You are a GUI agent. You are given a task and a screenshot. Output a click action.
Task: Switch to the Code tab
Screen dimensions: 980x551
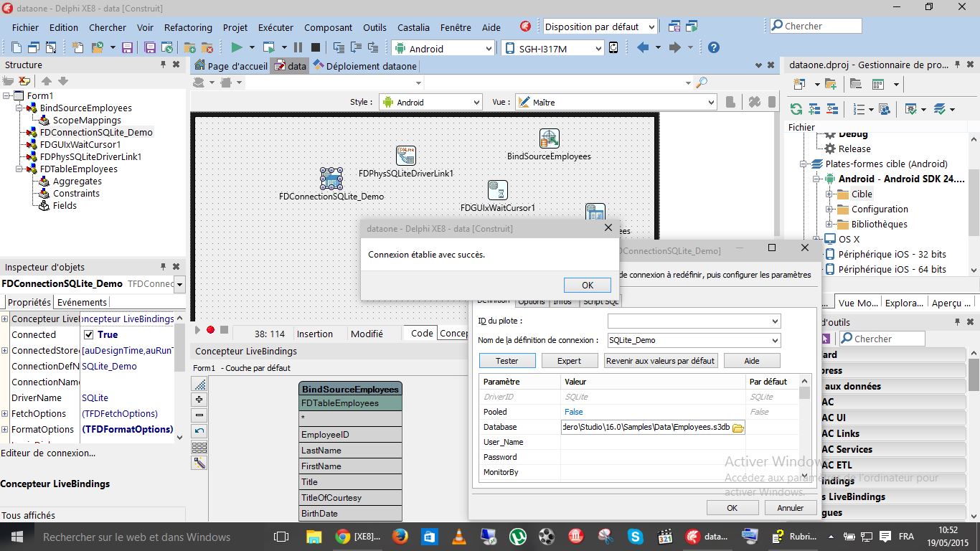click(x=422, y=333)
